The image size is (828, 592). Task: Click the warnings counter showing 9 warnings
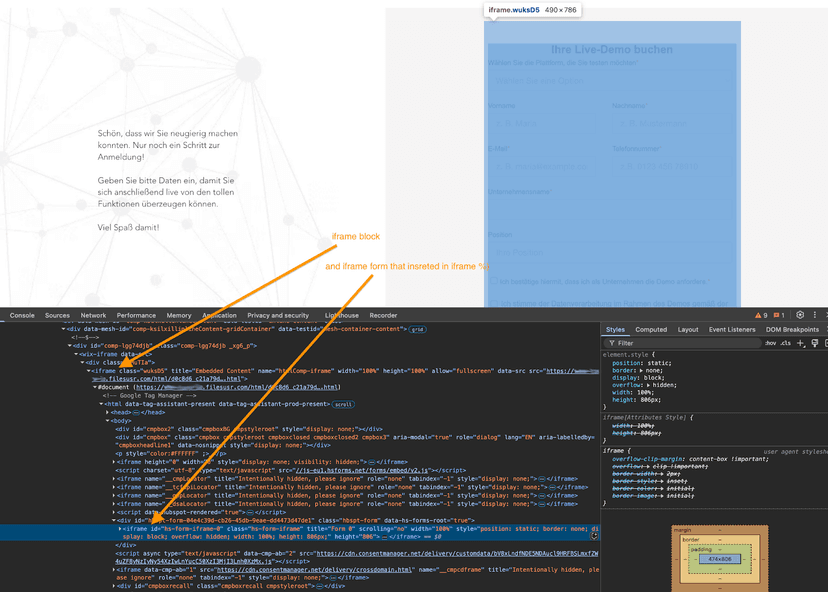[x=763, y=315]
